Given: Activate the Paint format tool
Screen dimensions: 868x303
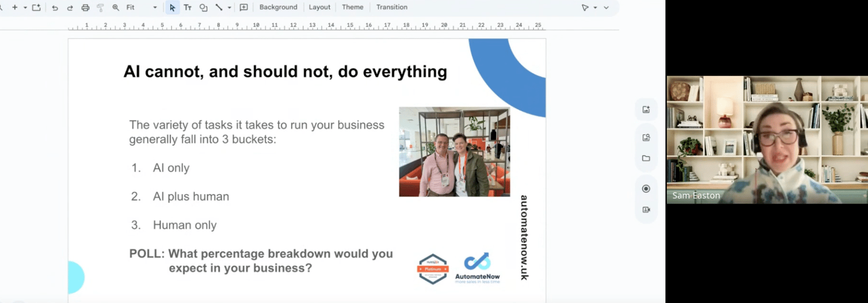Looking at the screenshot, I should tap(100, 8).
